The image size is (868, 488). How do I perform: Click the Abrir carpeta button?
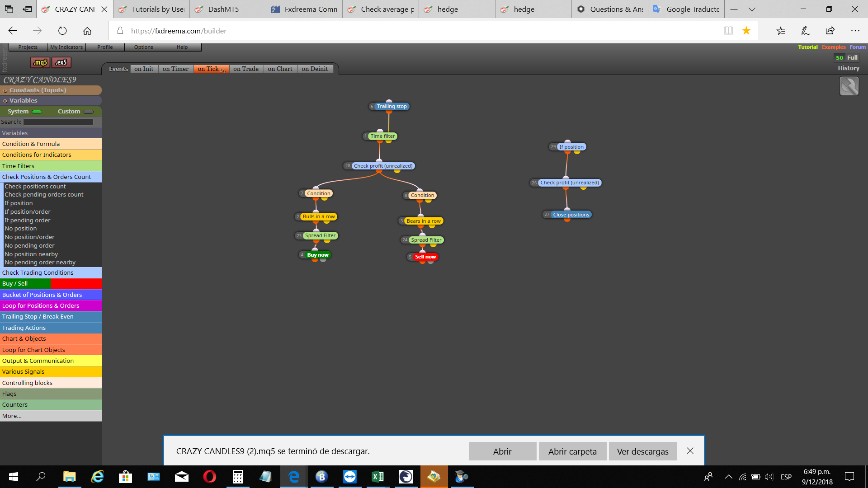coord(572,451)
